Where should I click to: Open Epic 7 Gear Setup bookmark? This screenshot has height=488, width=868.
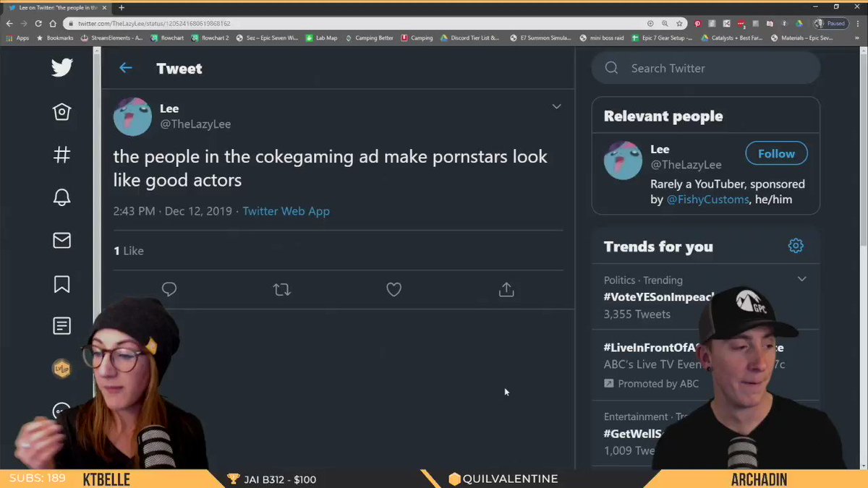pyautogui.click(x=661, y=38)
